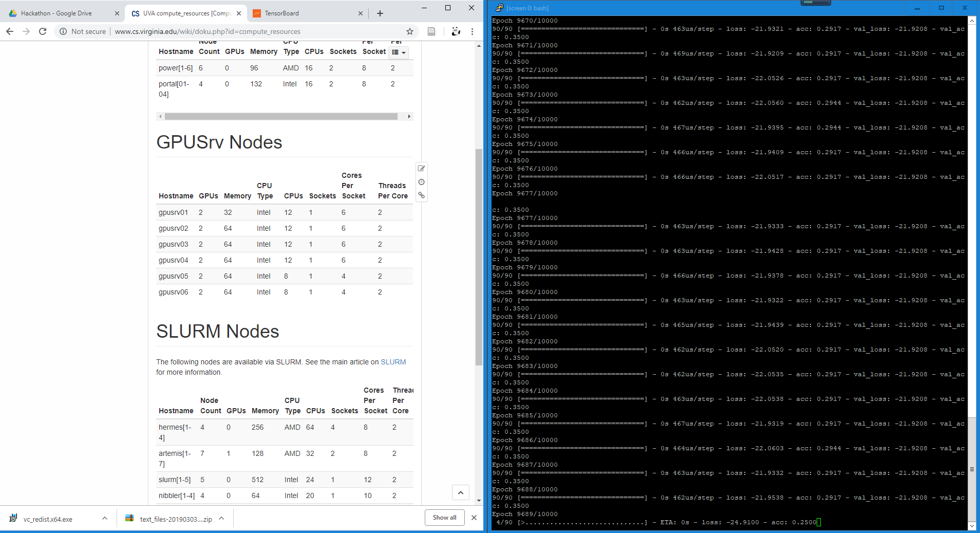
Task: Click GPUSrv Nodes heading
Action: point(219,142)
